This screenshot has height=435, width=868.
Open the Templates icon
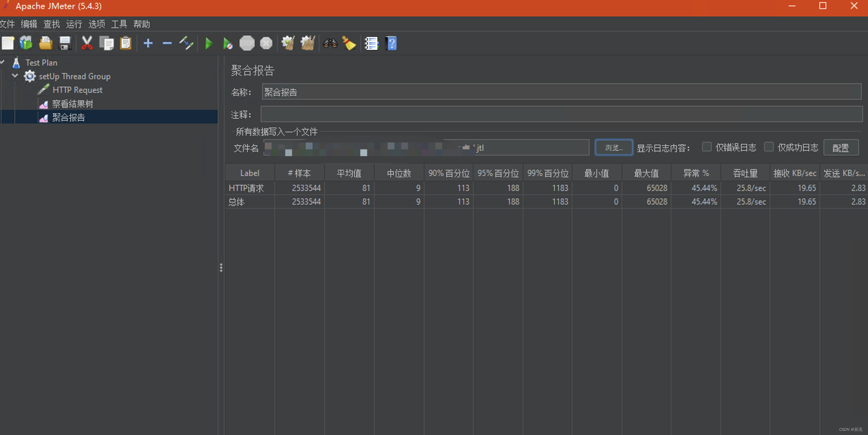(26, 43)
